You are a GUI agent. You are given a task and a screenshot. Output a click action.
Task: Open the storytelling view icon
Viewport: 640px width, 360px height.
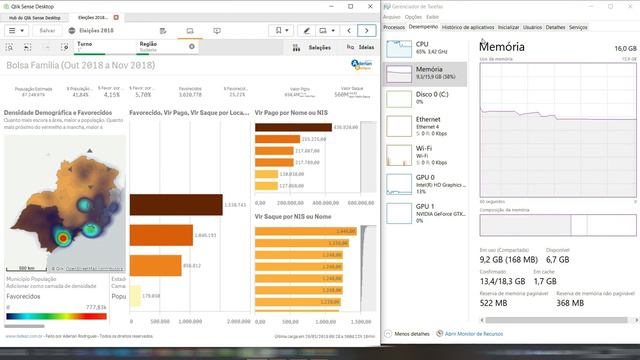[x=217, y=31]
